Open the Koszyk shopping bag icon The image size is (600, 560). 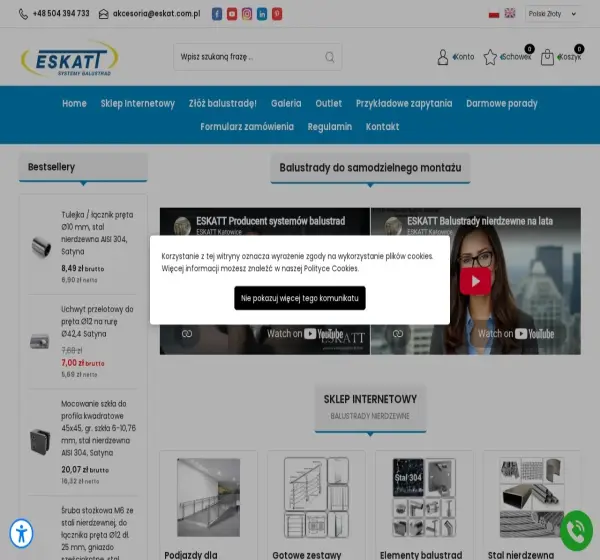pos(547,57)
